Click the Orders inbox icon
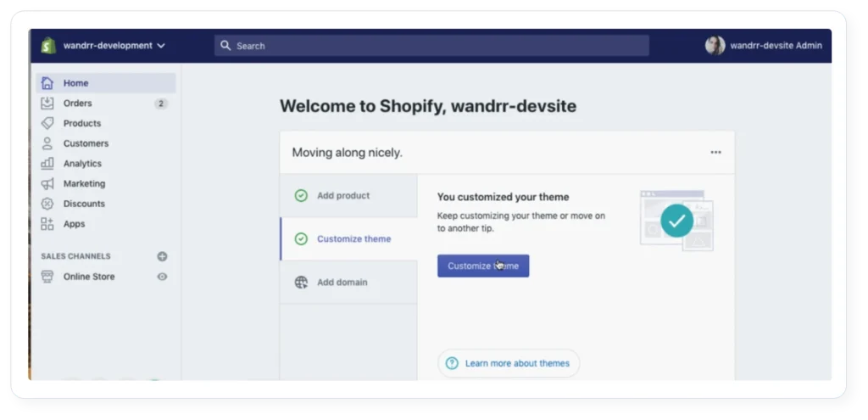The width and height of the screenshot is (868, 420). 47,103
